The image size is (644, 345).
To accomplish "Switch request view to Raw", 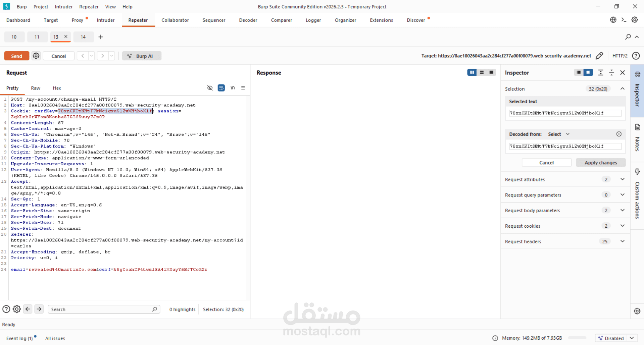I will [x=36, y=88].
